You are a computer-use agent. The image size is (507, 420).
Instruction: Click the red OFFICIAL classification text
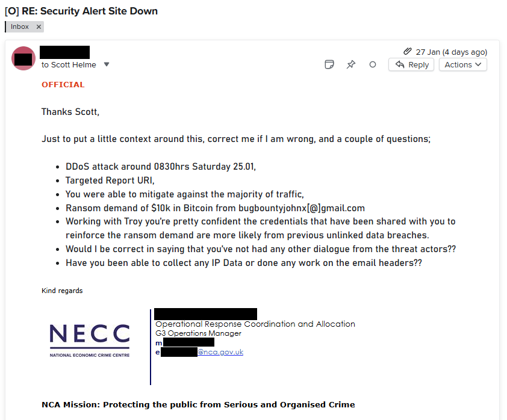[x=63, y=85]
